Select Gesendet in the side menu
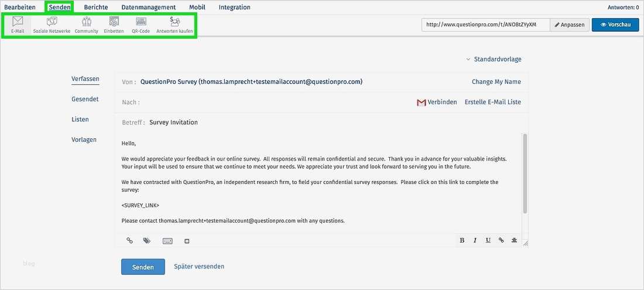Viewport: 644px width, 290px height. coord(85,99)
